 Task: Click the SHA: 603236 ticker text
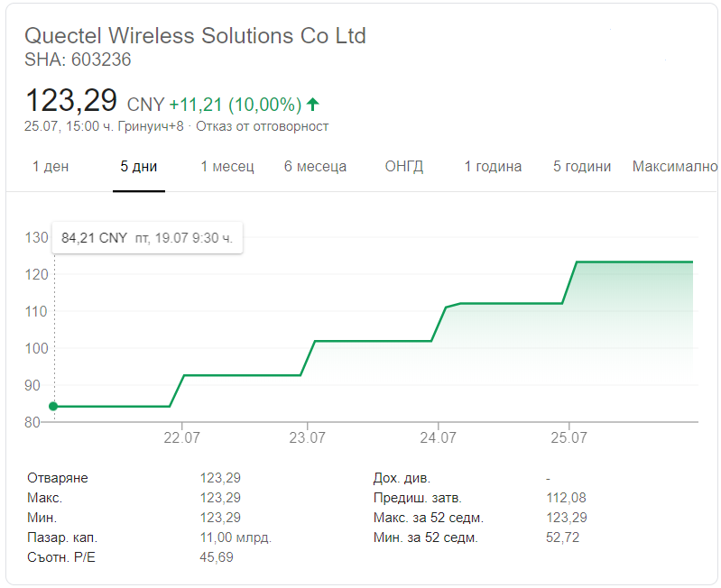[x=78, y=60]
